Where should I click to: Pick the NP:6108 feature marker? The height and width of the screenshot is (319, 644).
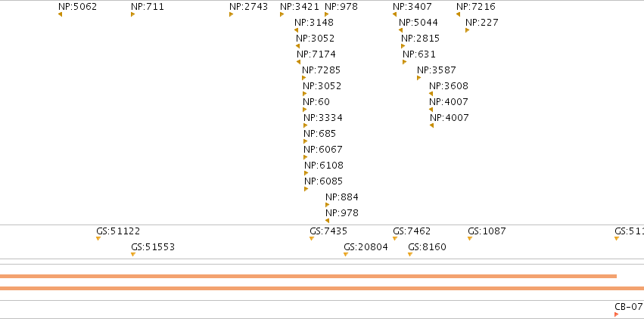pos(306,173)
